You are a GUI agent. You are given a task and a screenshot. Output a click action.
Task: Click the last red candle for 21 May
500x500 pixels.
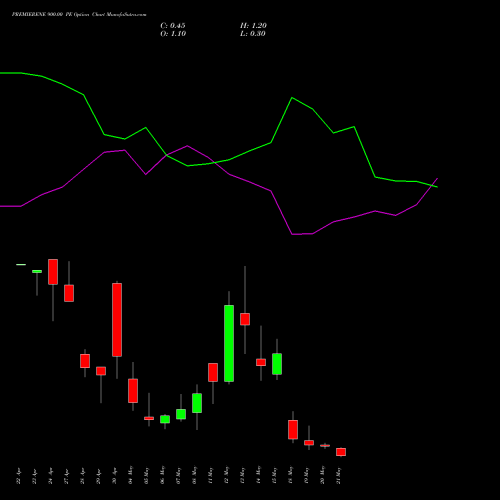coord(341,452)
